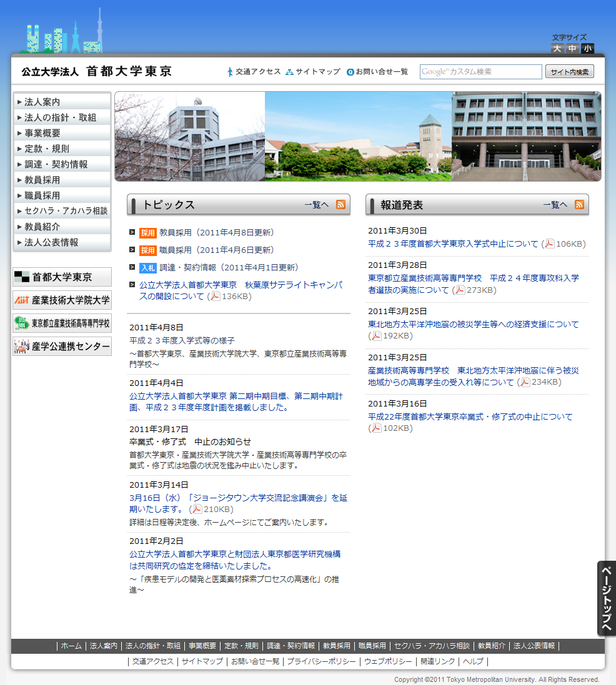Open 教員採用 in the sidebar menu

click(62, 180)
